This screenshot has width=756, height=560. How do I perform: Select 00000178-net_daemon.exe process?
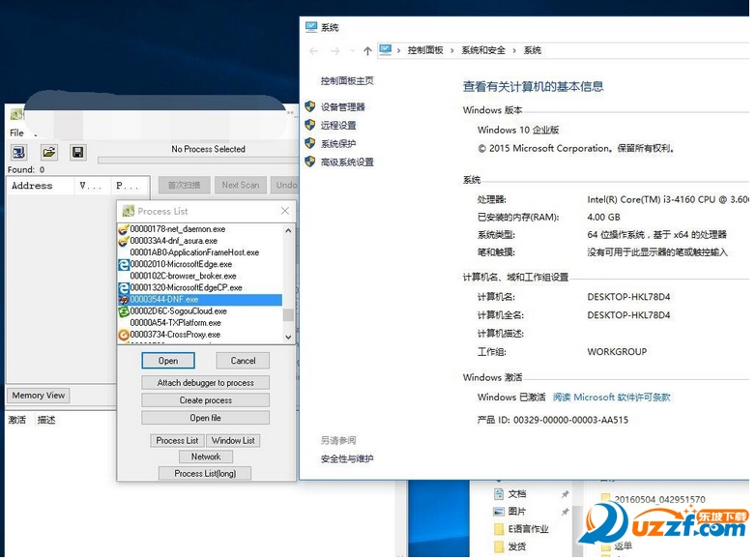(178, 229)
